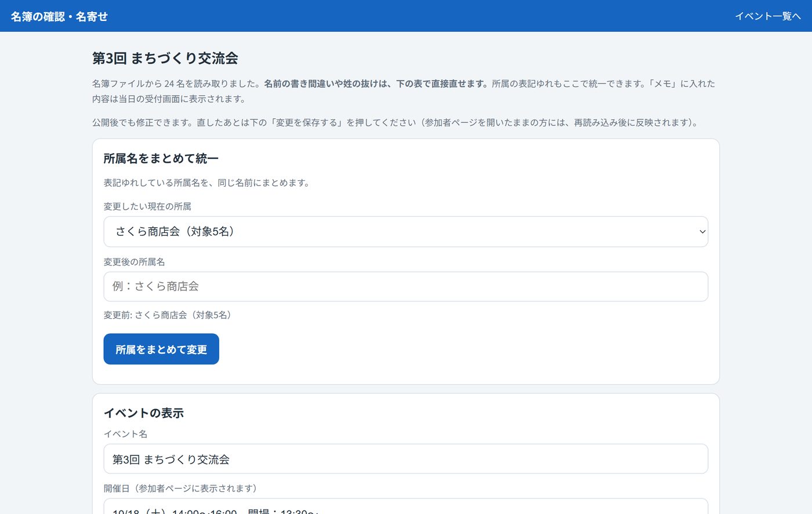Expand the 変更したい現在の所属 dropdown
Image resolution: width=812 pixels, height=514 pixels.
(x=406, y=232)
